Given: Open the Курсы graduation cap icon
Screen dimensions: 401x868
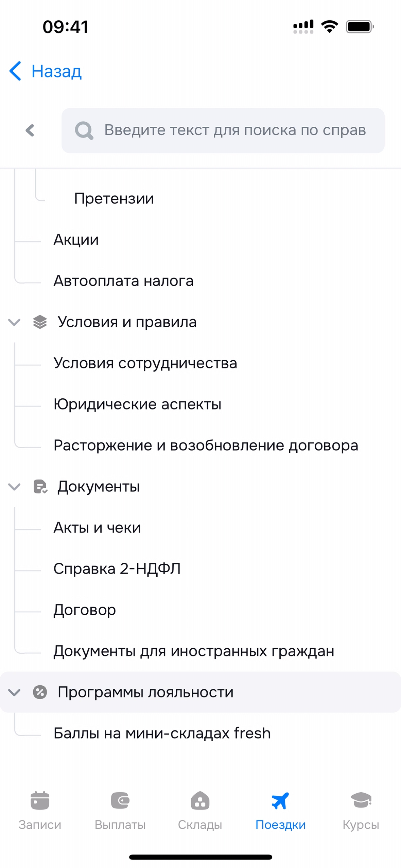Looking at the screenshot, I should coord(361,800).
